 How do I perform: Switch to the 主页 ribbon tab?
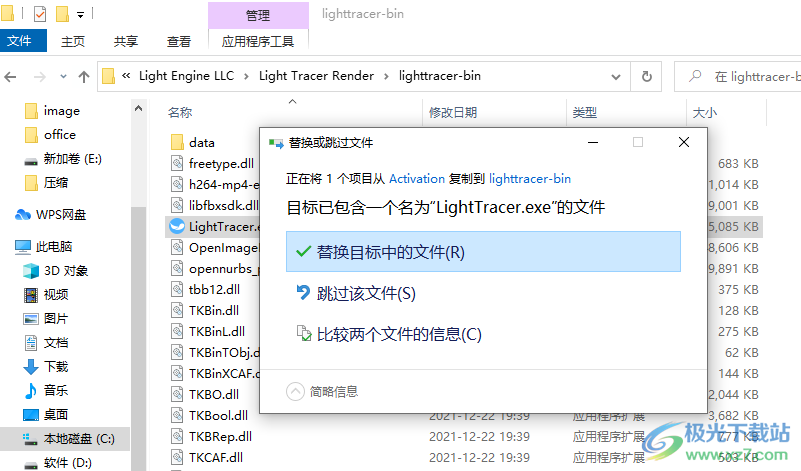click(x=73, y=41)
